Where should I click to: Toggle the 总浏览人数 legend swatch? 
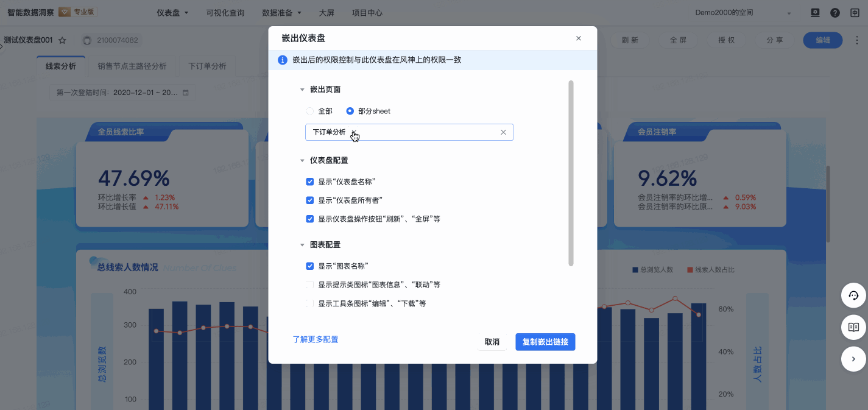[x=634, y=269]
